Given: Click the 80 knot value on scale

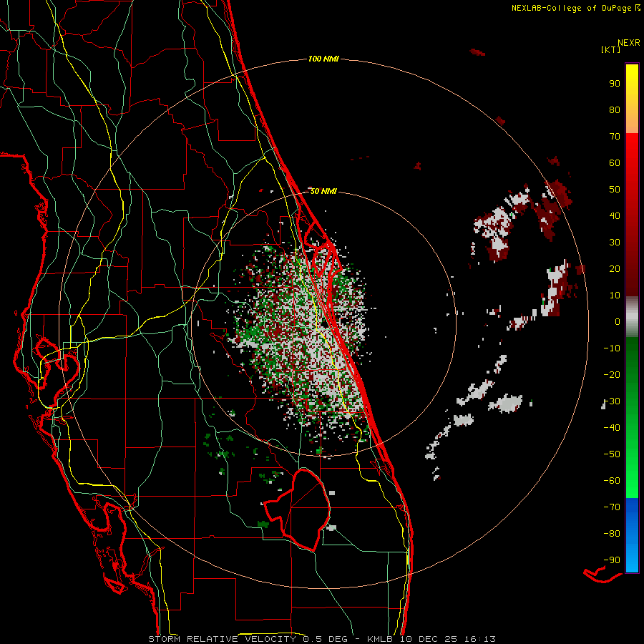Looking at the screenshot, I should click(x=615, y=110).
